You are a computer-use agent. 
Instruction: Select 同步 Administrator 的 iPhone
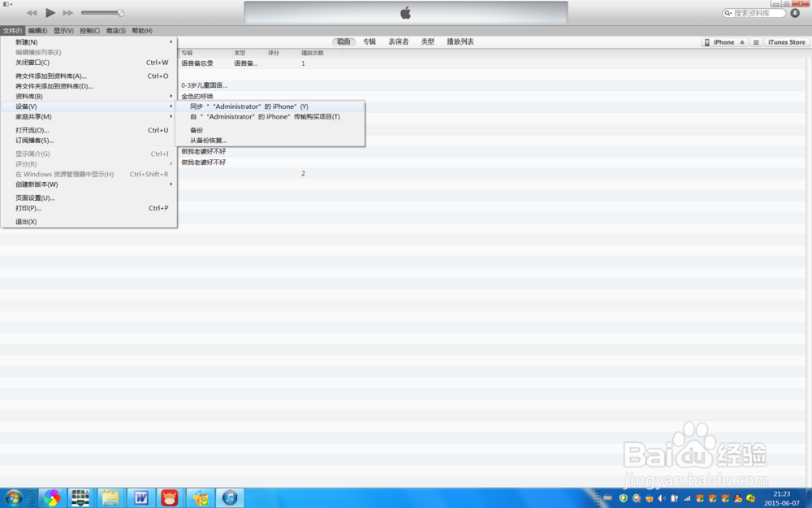270,106
